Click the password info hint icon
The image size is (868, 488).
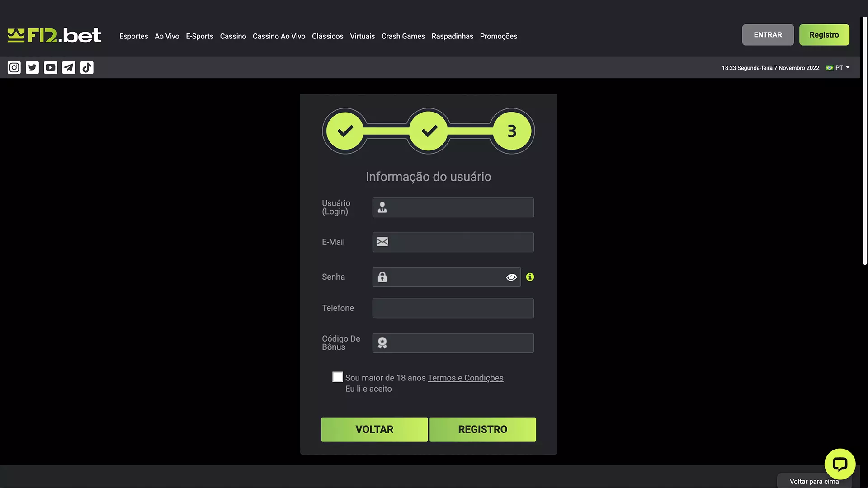(529, 277)
